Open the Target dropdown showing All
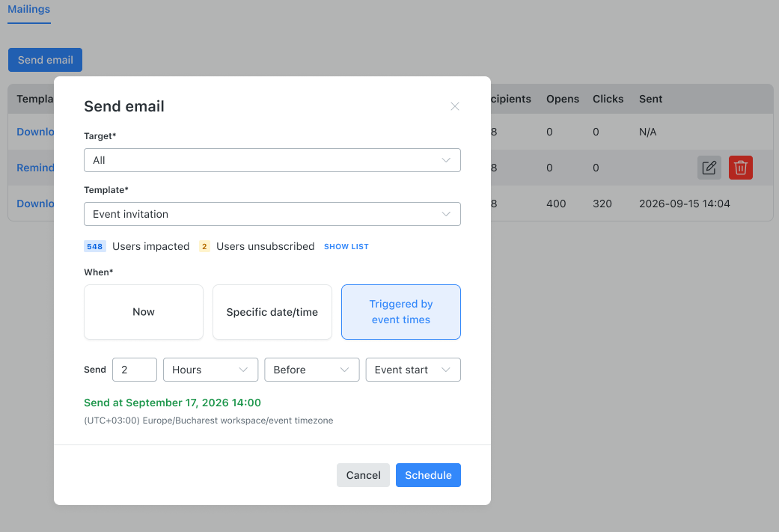779x532 pixels. coord(272,160)
